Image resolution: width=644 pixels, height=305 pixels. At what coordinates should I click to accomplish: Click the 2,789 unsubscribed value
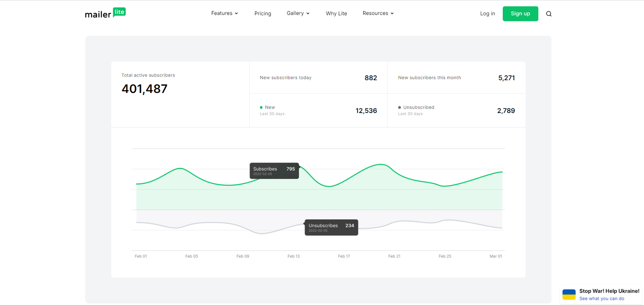506,111
